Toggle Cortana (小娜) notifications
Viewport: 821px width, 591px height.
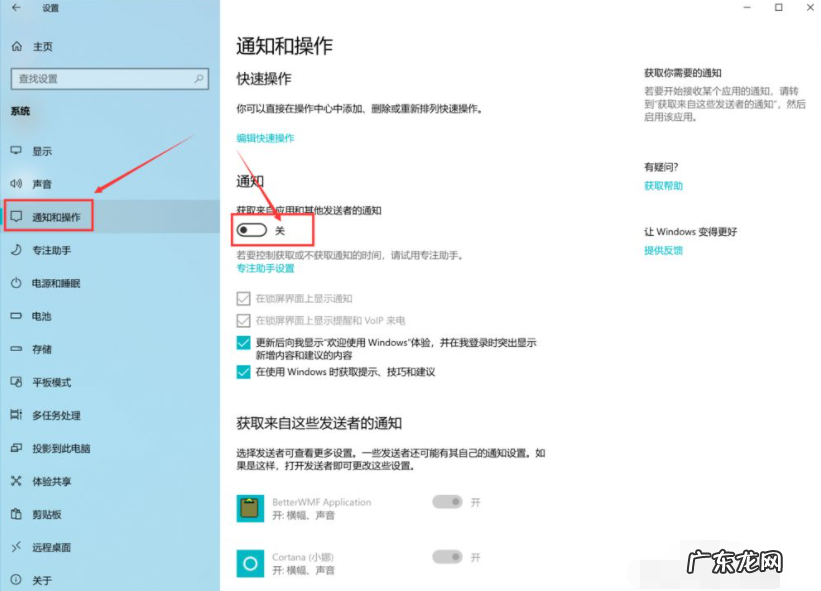[x=448, y=558]
